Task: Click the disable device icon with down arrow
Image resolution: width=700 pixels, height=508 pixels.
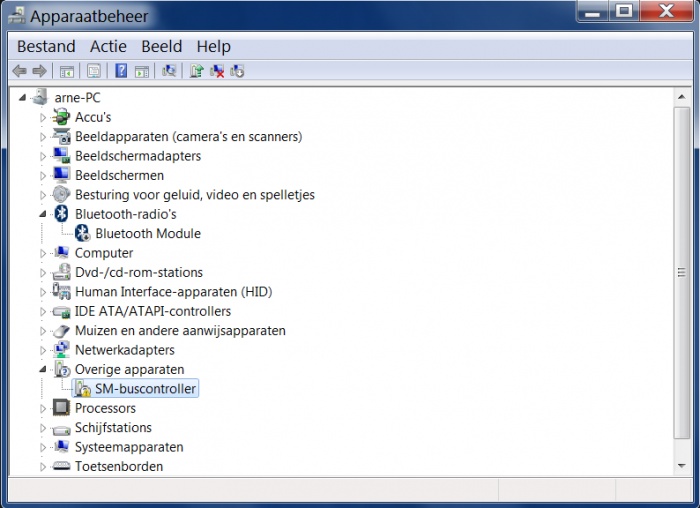Action: [237, 71]
